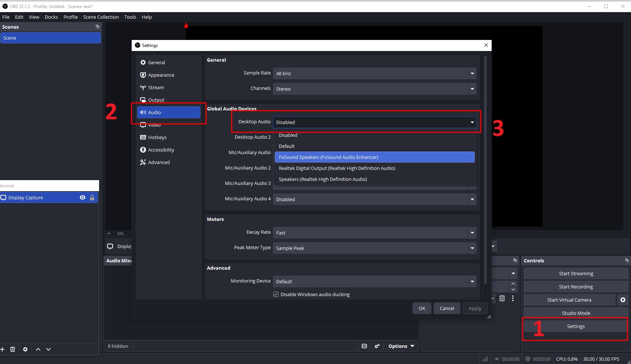Open source properties gear icon in Sources
Screen dimensions: 631x364
pos(25,349)
